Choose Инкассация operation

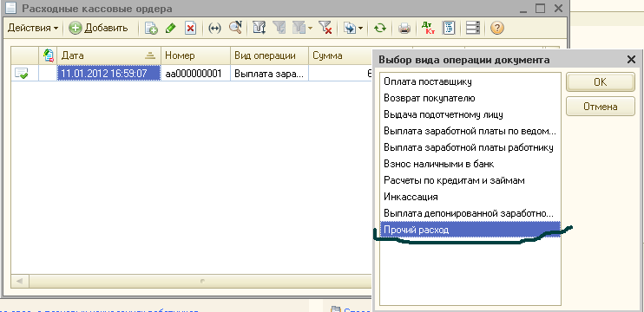click(470, 197)
